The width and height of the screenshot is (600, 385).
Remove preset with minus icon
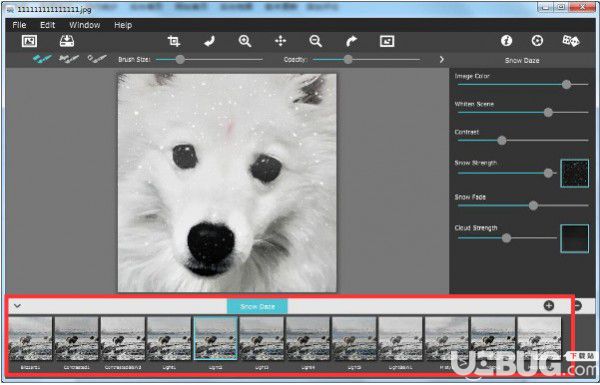[x=578, y=305]
